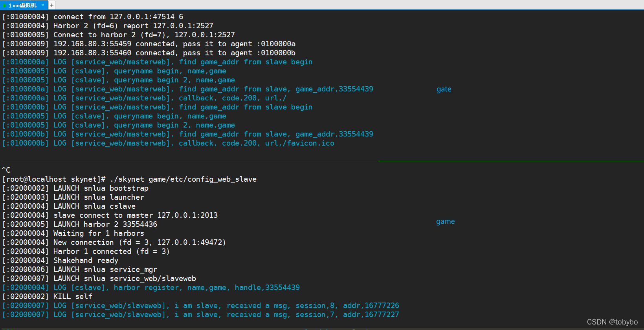Click line "Harbor 1 connected (fd = 3)"

tap(86, 252)
